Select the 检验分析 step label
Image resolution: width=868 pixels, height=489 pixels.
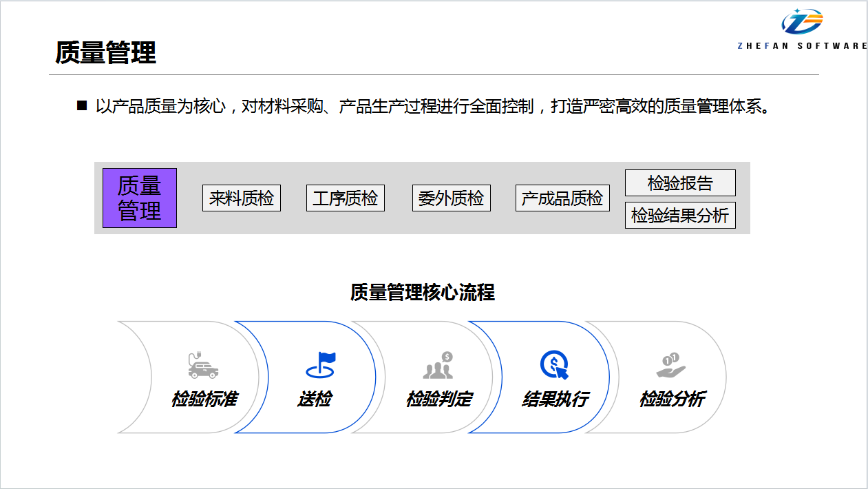click(x=672, y=399)
